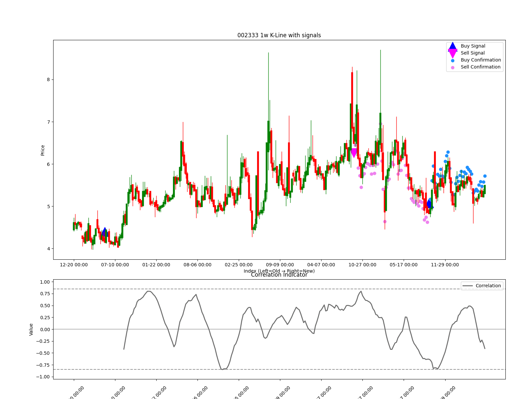Click the '05-17 00:00' x-axis tick label
This screenshot has height=399, width=532.
click(404, 265)
